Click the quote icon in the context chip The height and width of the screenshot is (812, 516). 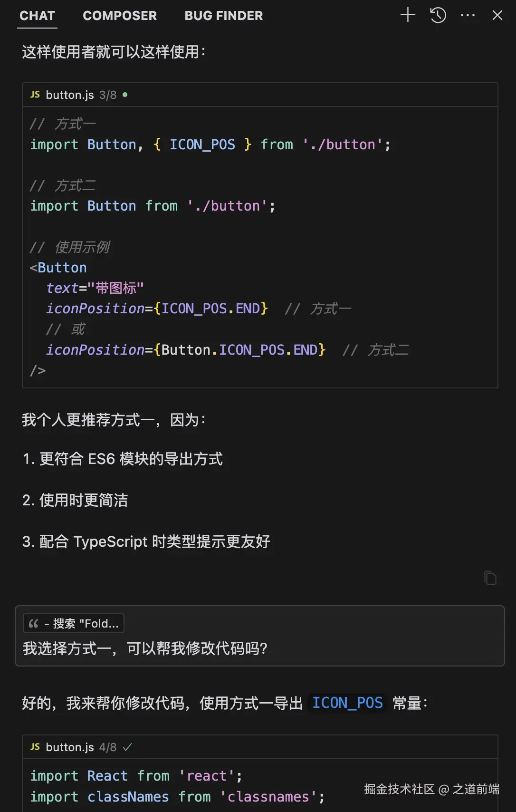tap(34, 623)
